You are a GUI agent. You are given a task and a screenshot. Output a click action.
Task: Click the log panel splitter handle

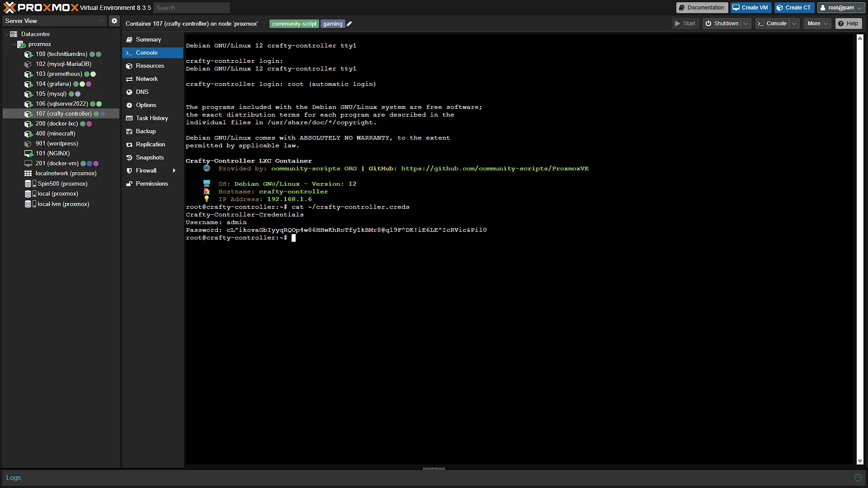click(x=434, y=469)
